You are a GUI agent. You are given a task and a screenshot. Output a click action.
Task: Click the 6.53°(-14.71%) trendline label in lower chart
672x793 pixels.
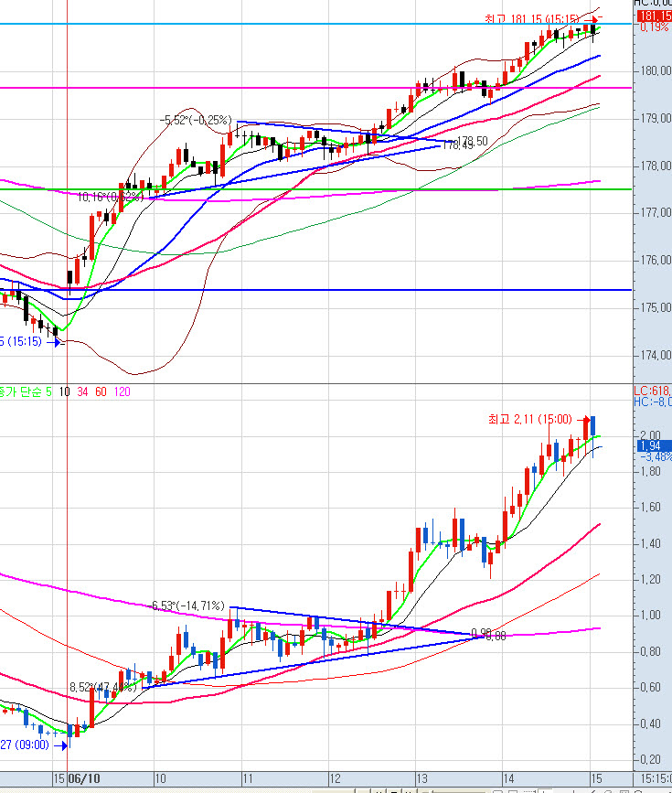pos(188,605)
